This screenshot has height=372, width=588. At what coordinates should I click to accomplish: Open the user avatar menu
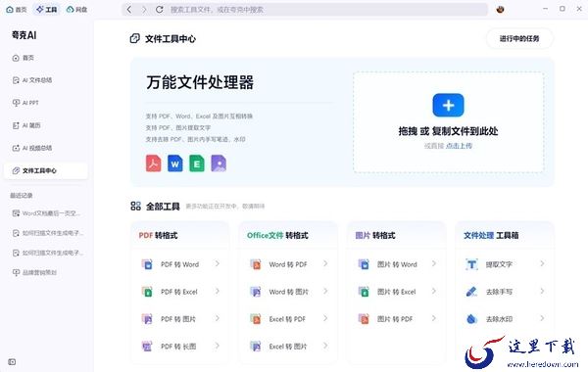tap(500, 10)
